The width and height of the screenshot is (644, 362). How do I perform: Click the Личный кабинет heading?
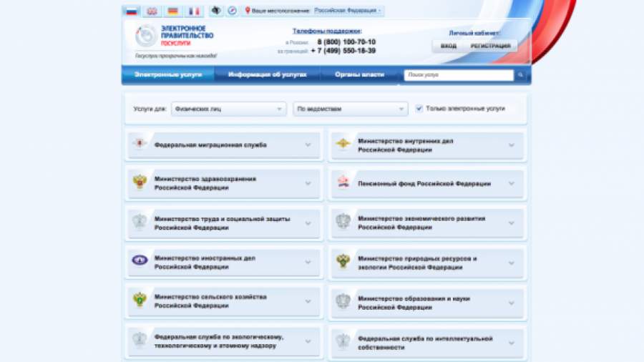point(474,33)
